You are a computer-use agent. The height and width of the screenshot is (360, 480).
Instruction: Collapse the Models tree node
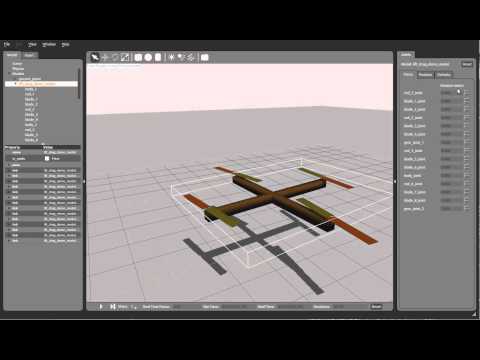(9, 74)
